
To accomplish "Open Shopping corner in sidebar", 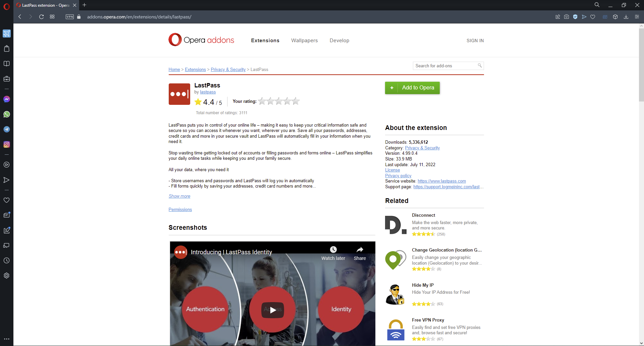I will pyautogui.click(x=6, y=49).
